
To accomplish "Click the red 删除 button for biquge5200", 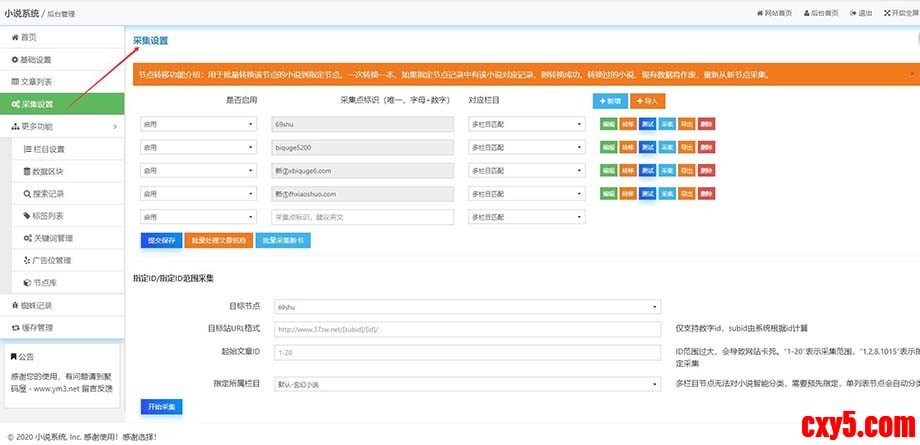I will 707,147.
